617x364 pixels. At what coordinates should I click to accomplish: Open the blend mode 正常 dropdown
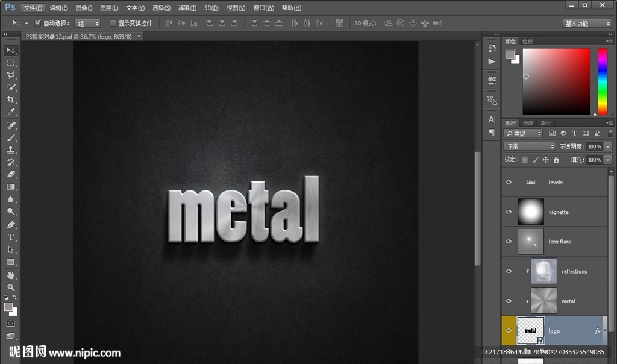click(x=530, y=146)
